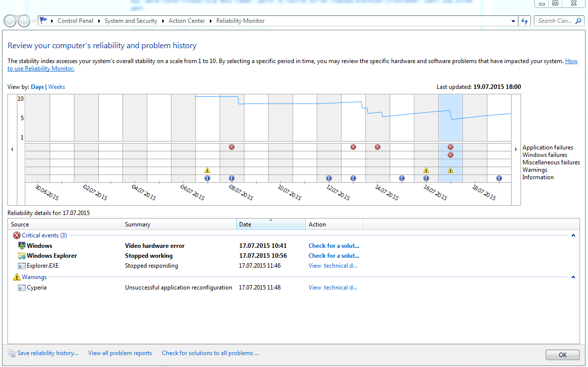This screenshot has width=588, height=367.
Task: Select Reliability Monitor breadcrumb
Action: point(240,21)
